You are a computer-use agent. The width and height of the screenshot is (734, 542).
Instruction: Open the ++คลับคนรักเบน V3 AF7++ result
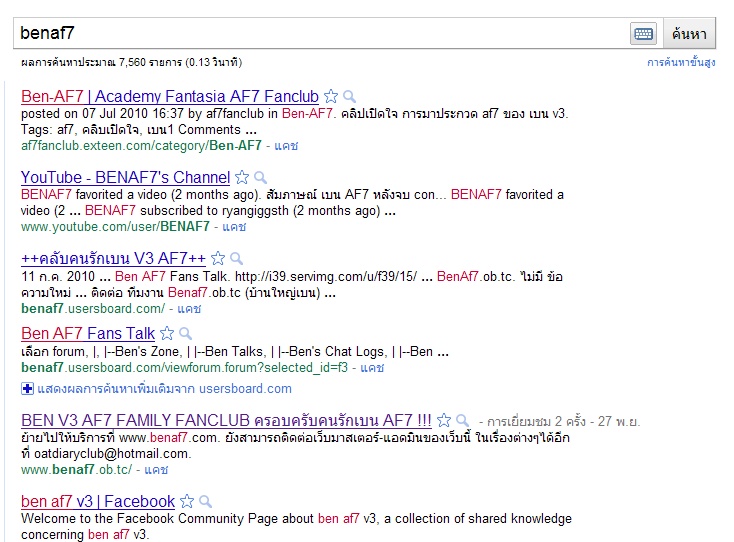113,258
